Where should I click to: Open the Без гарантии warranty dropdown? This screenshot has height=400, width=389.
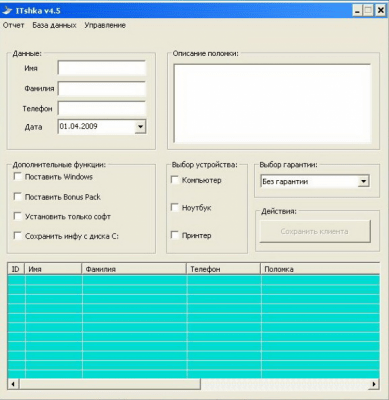pyautogui.click(x=363, y=181)
